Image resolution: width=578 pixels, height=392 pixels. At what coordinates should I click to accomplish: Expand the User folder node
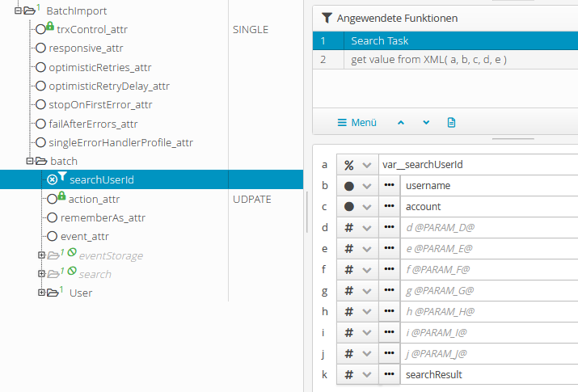pos(42,293)
